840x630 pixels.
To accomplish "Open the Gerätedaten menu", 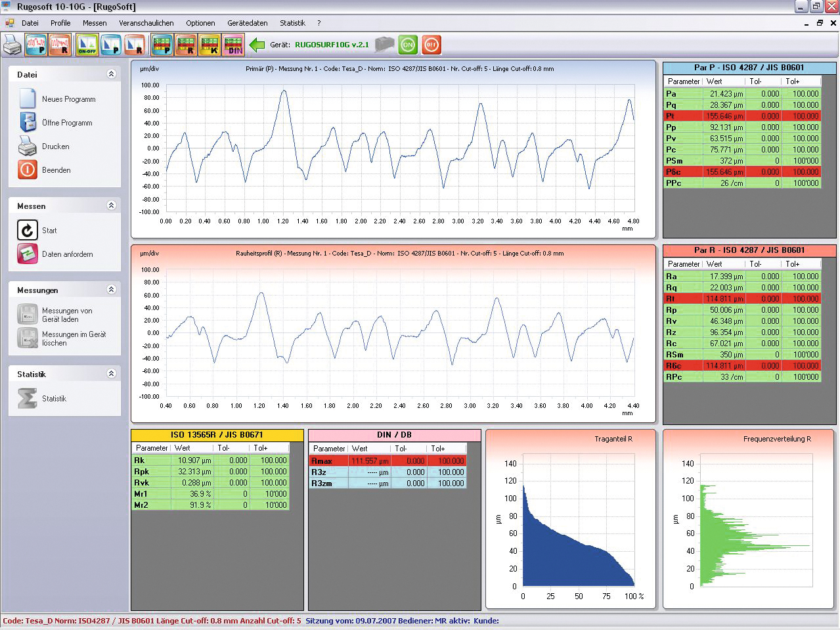I will click(248, 23).
